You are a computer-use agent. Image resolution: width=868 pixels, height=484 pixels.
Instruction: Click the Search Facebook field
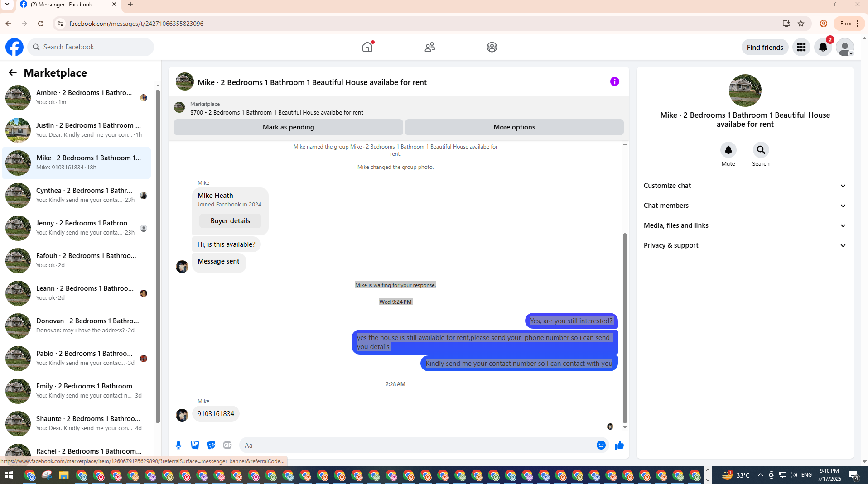[91, 47]
